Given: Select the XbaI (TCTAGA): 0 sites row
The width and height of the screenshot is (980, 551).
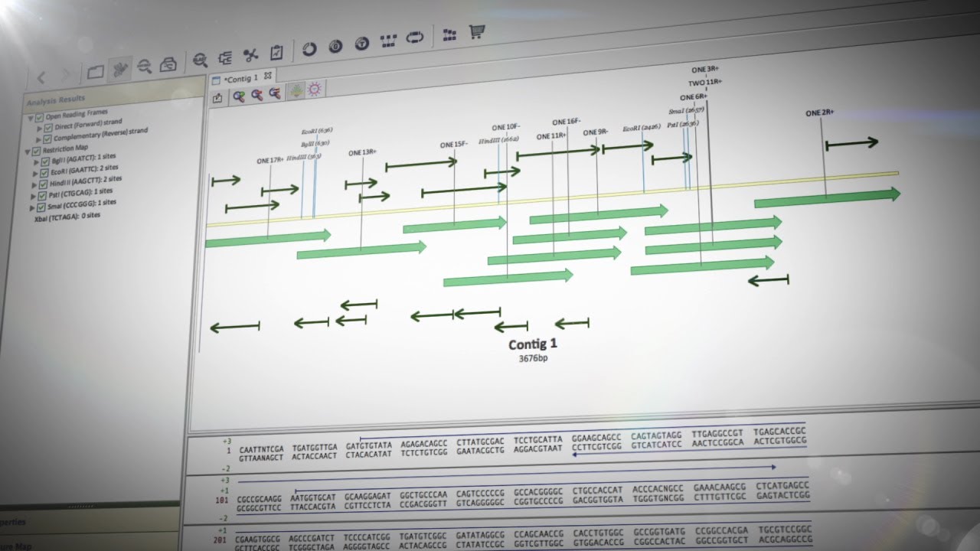Looking at the screenshot, I should click(x=67, y=217).
